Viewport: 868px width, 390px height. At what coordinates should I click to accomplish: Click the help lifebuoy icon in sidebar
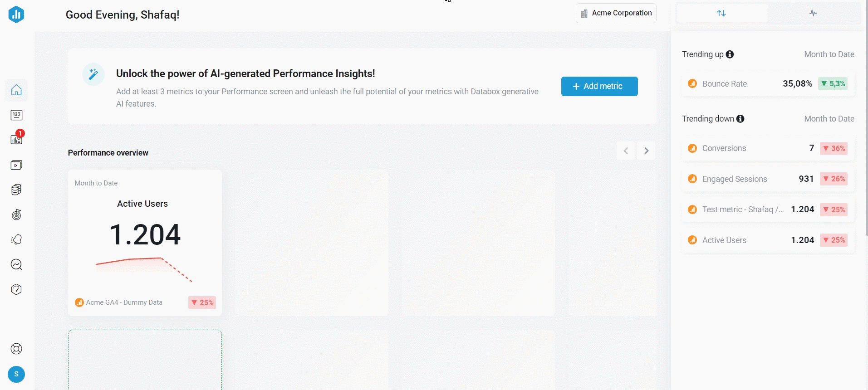click(16, 349)
